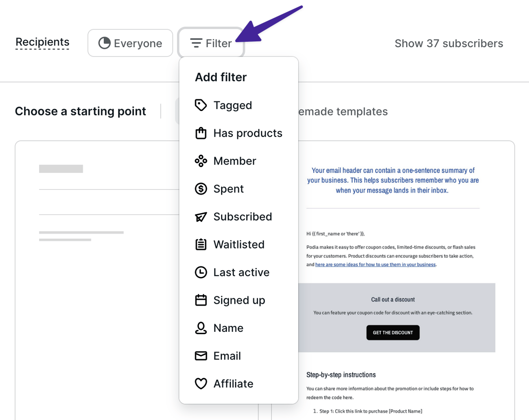The image size is (529, 420).
Task: Click the clipboard icon for Waitlisted
Action: point(201,244)
